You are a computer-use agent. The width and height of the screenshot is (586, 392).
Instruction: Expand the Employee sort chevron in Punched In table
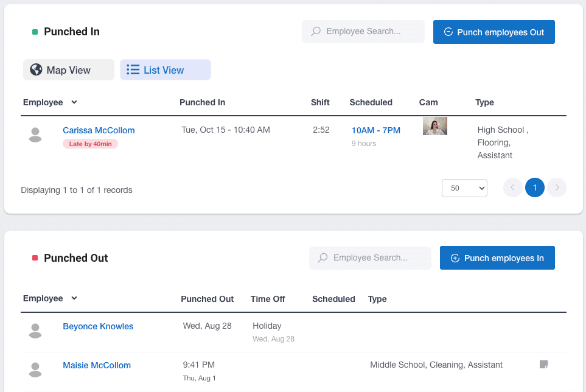(74, 102)
